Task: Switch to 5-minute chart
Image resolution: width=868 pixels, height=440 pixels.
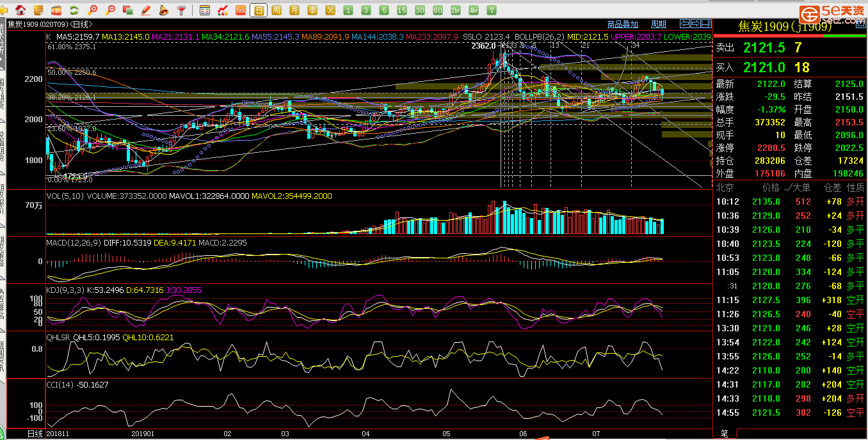Action: 384,10
